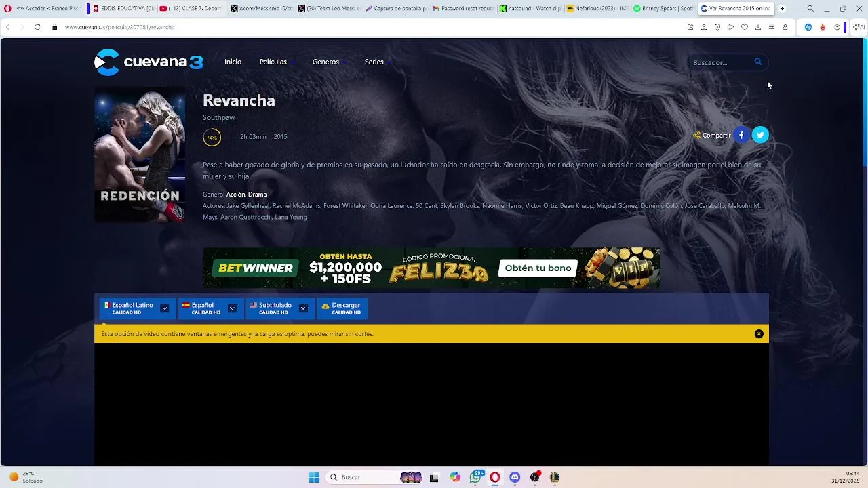868x488 pixels.
Task: Click the search magnifier icon in Buscador
Action: pos(758,62)
